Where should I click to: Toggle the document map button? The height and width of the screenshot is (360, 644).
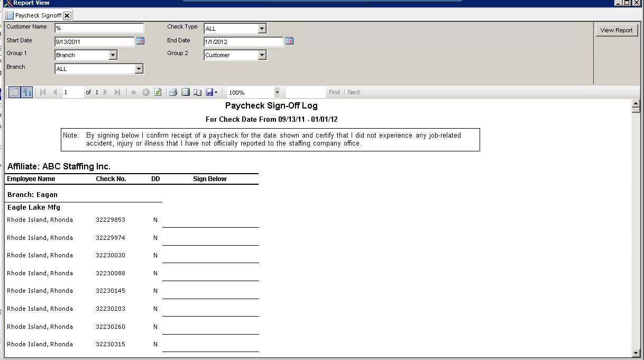(27, 92)
